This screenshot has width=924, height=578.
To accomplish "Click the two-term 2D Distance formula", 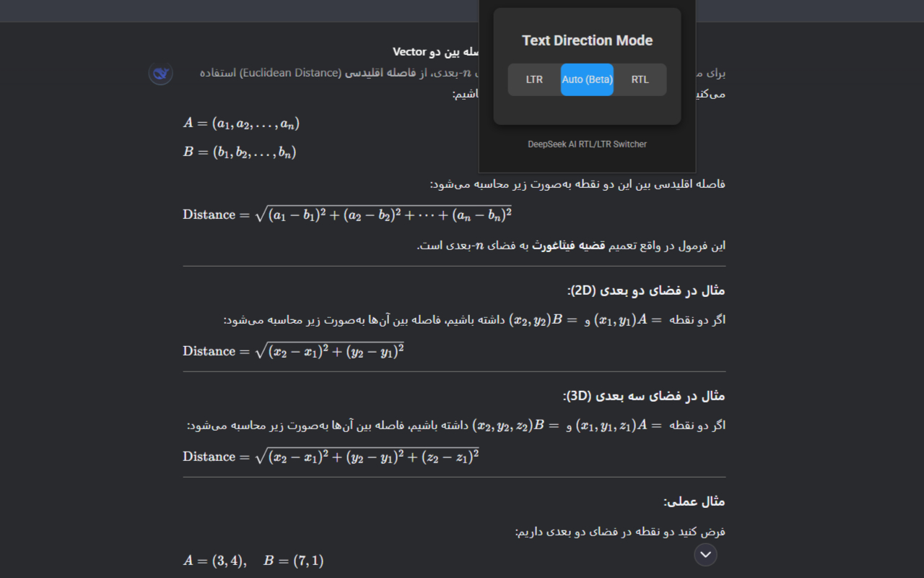I will [x=293, y=351].
